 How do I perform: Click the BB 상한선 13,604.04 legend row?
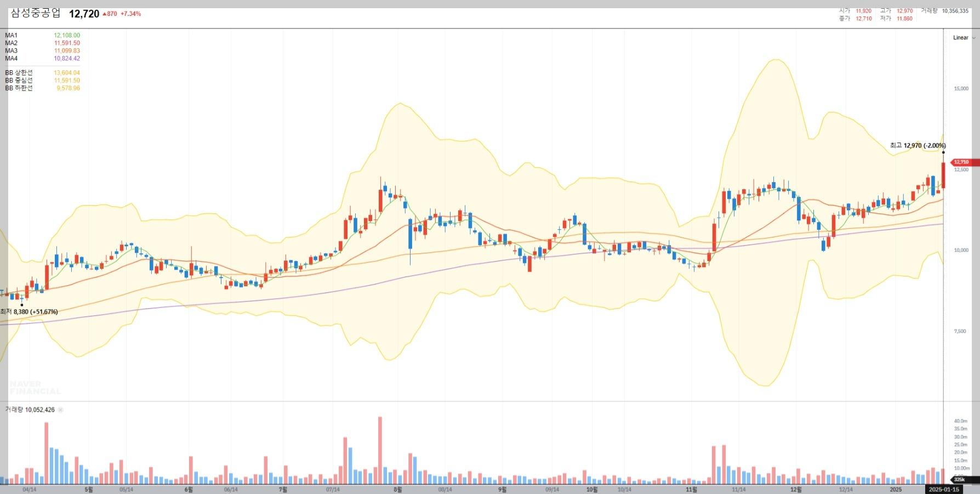click(x=42, y=72)
